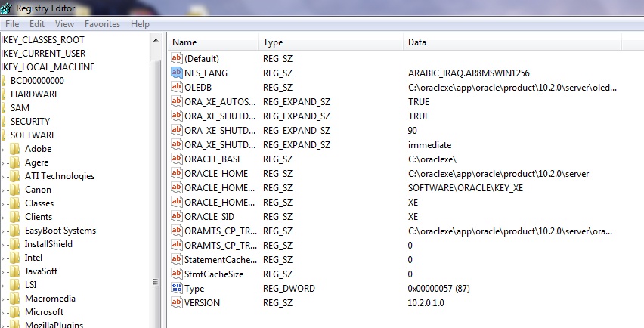Expand the ATI Technologies key
This screenshot has width=644, height=328.
coord(3,176)
